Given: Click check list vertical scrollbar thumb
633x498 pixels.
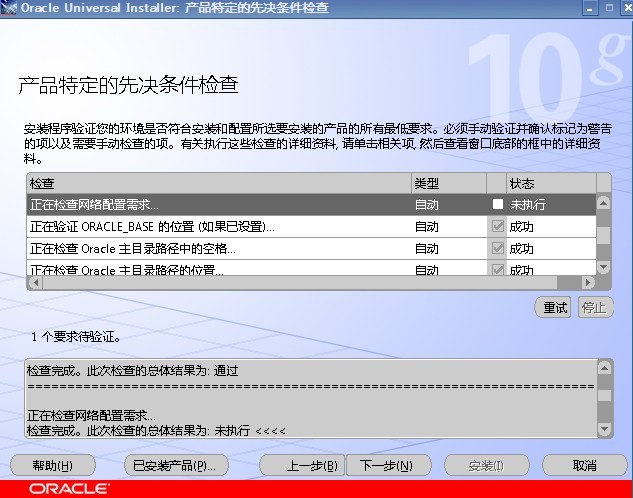Looking at the screenshot, I should [x=603, y=235].
